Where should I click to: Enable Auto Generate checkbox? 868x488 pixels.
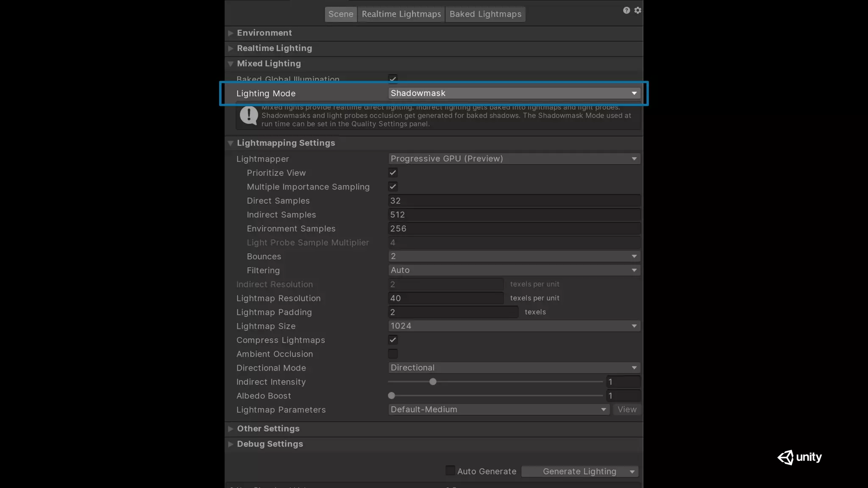[x=450, y=471]
